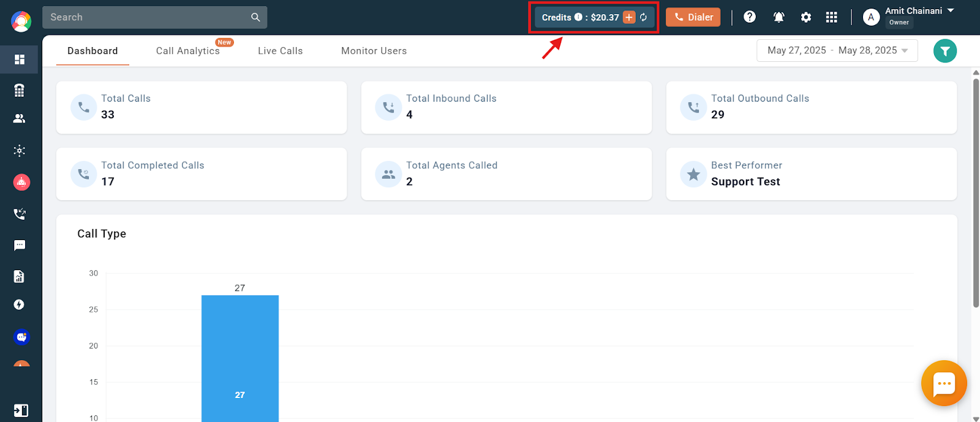Open the Dialer button
Screen dimensions: 980x422
[693, 17]
